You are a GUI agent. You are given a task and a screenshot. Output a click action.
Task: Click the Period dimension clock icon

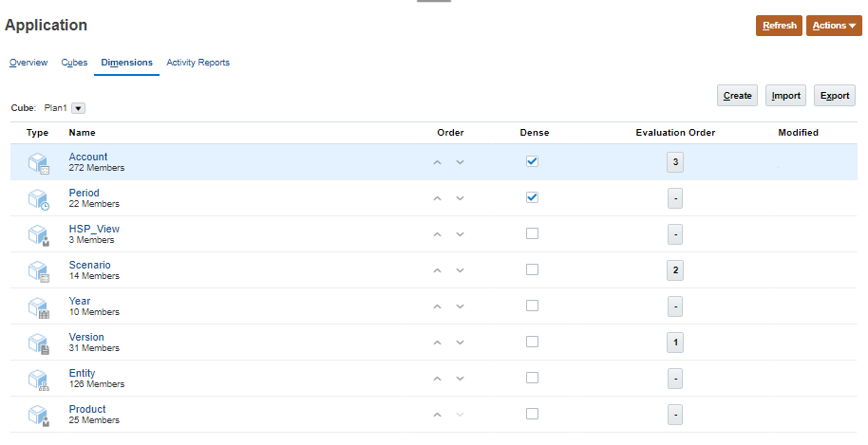click(x=38, y=199)
